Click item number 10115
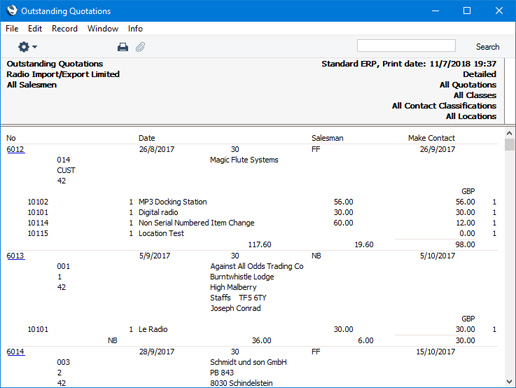This screenshot has width=516, height=388. click(38, 233)
